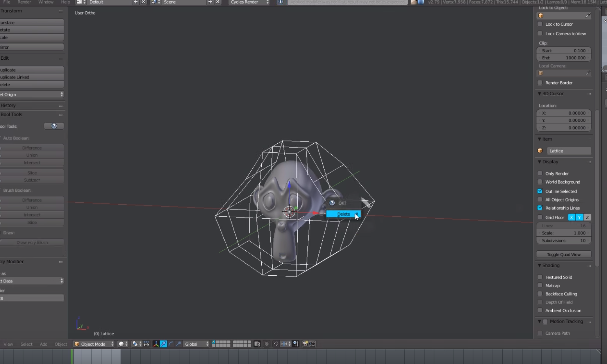
Task: Add a new screen layout with plus
Action: [136, 2]
